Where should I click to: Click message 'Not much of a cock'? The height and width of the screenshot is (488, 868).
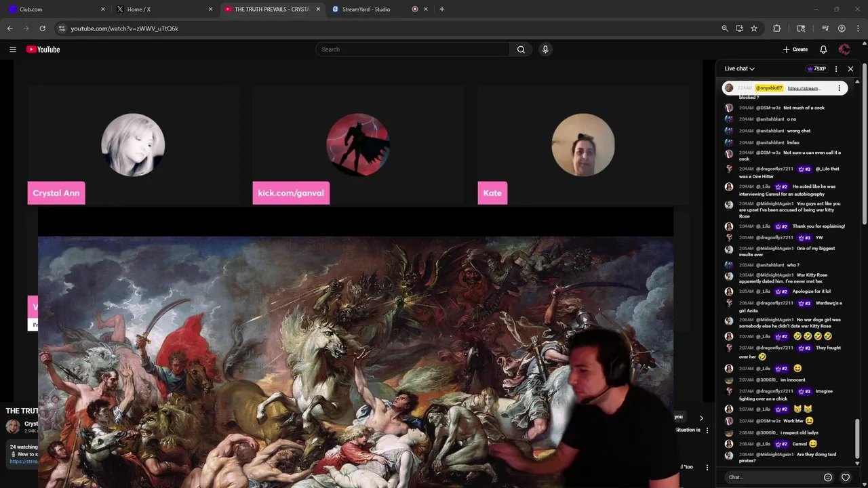point(804,108)
